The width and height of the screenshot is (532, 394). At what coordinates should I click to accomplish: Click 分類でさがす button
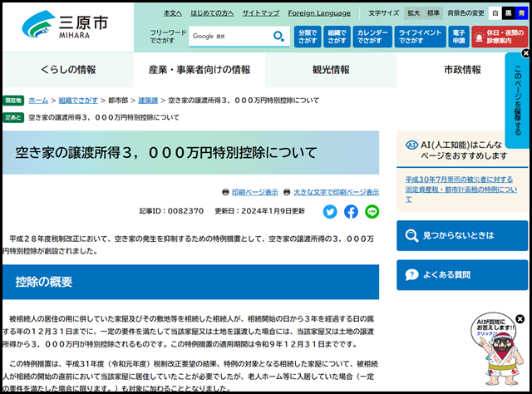pyautogui.click(x=308, y=37)
